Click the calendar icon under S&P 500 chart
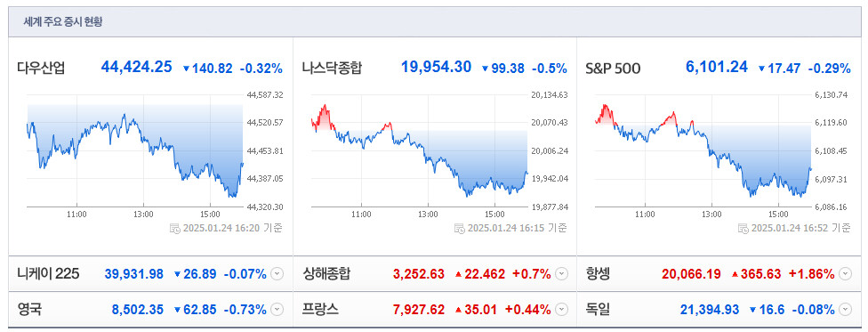868x332 pixels. pyautogui.click(x=743, y=228)
